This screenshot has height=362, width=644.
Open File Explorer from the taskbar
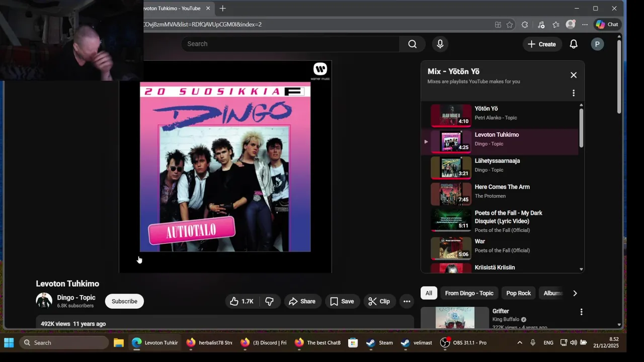119,343
